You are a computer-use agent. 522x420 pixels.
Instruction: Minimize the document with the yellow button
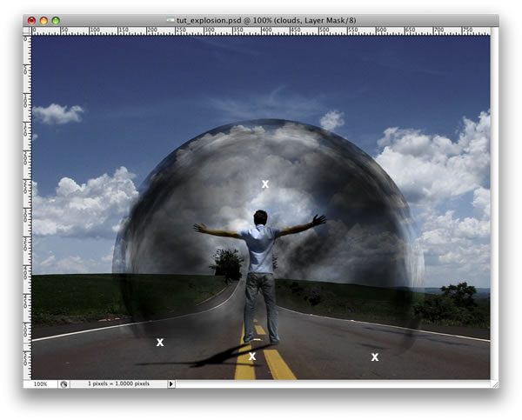[43, 21]
